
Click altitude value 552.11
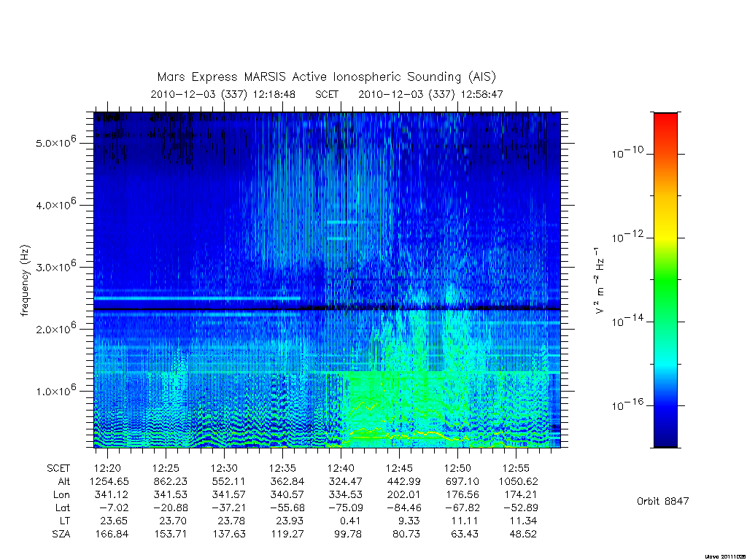tap(228, 481)
